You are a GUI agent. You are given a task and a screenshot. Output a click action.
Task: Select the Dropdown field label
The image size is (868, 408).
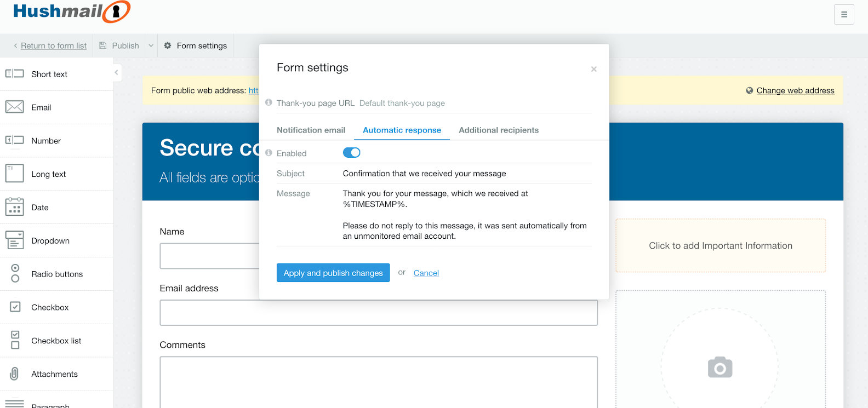tap(50, 241)
